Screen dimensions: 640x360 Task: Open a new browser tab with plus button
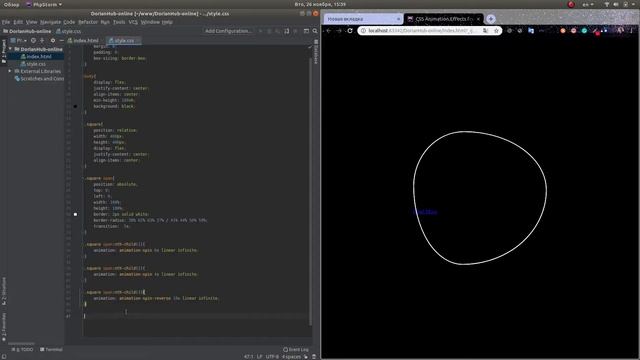[491, 19]
